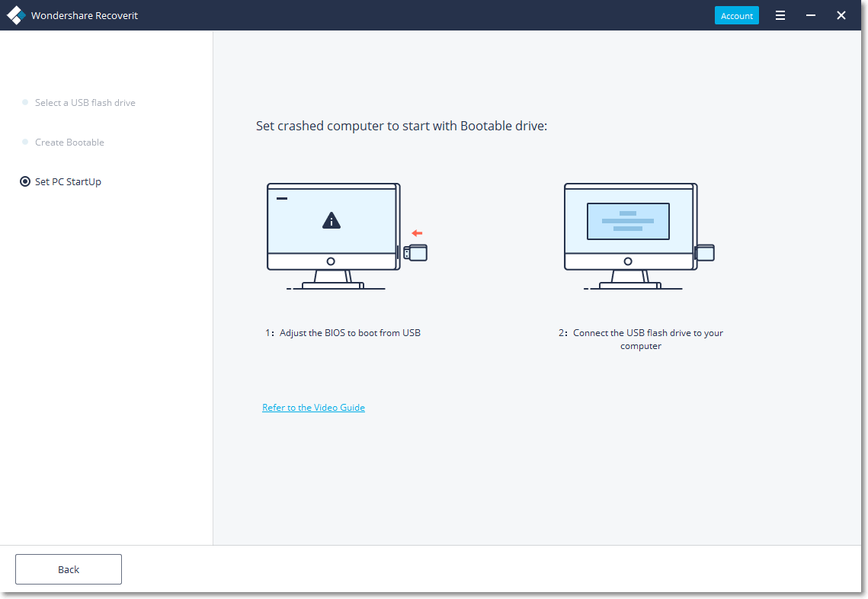
Task: Open the hamburger menu icon
Action: pyautogui.click(x=780, y=15)
